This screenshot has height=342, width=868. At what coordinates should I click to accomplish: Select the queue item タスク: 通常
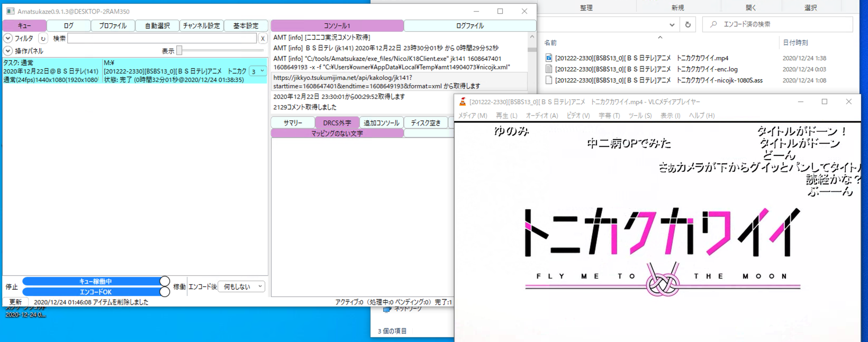click(135, 71)
